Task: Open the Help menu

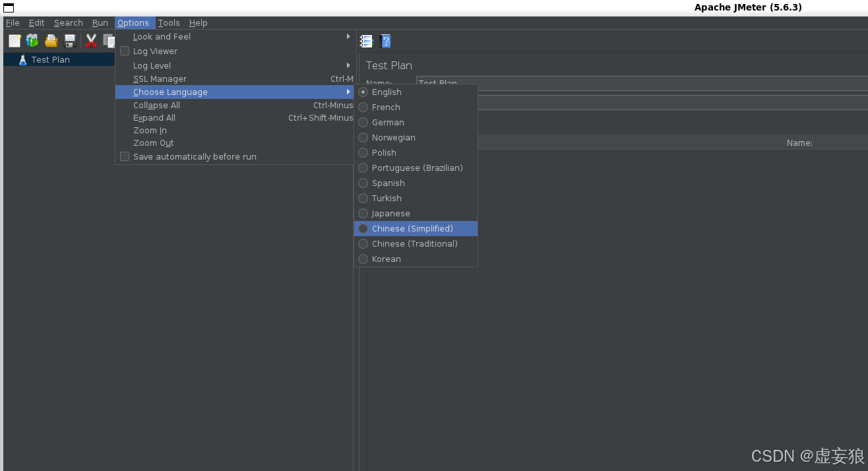Action: (199, 22)
